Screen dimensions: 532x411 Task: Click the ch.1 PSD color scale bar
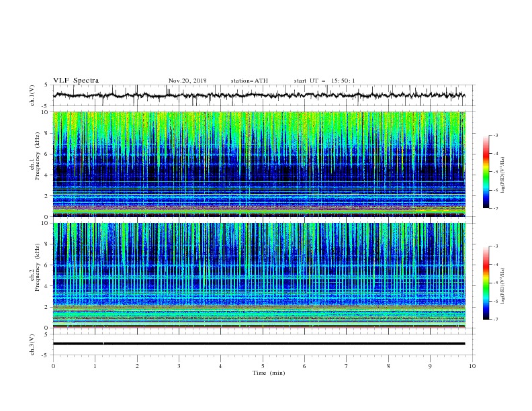click(486, 172)
